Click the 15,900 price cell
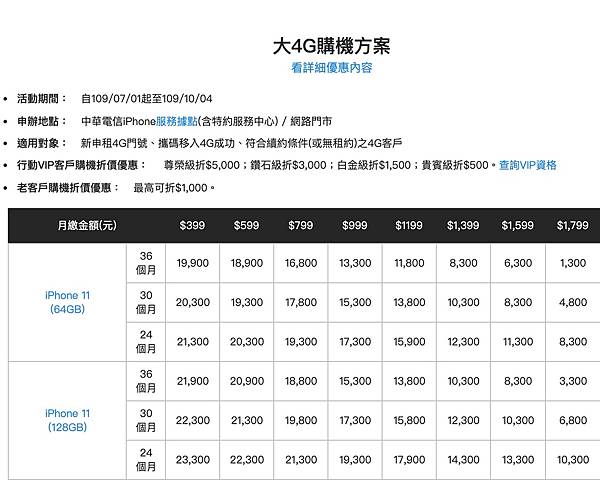The width and height of the screenshot is (600, 480). 409,342
